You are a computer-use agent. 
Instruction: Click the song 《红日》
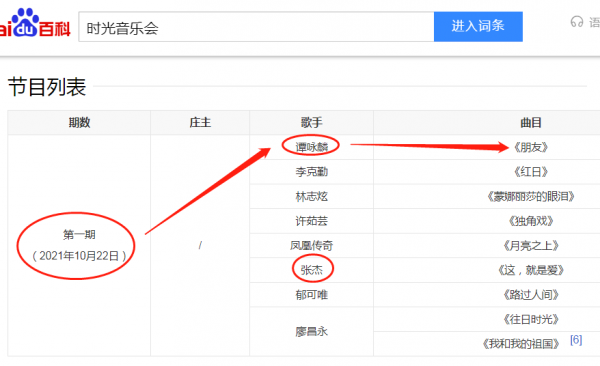click(531, 172)
